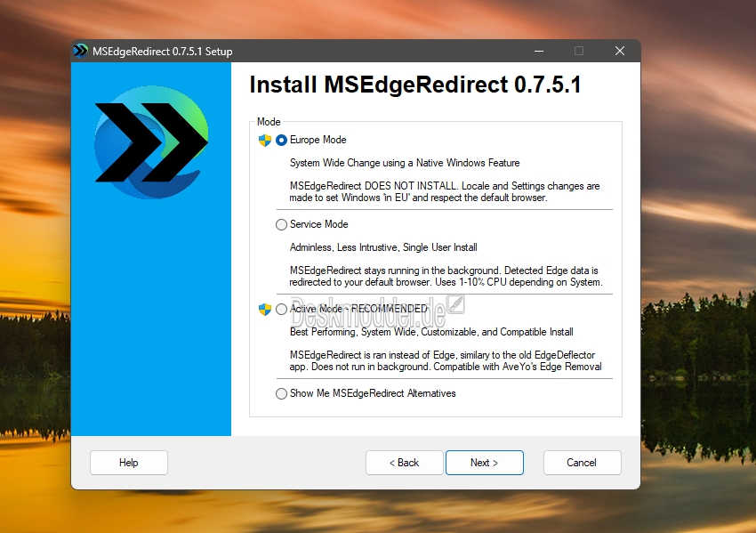The image size is (756, 533).
Task: Go back with the < Back button
Action: coord(404,463)
